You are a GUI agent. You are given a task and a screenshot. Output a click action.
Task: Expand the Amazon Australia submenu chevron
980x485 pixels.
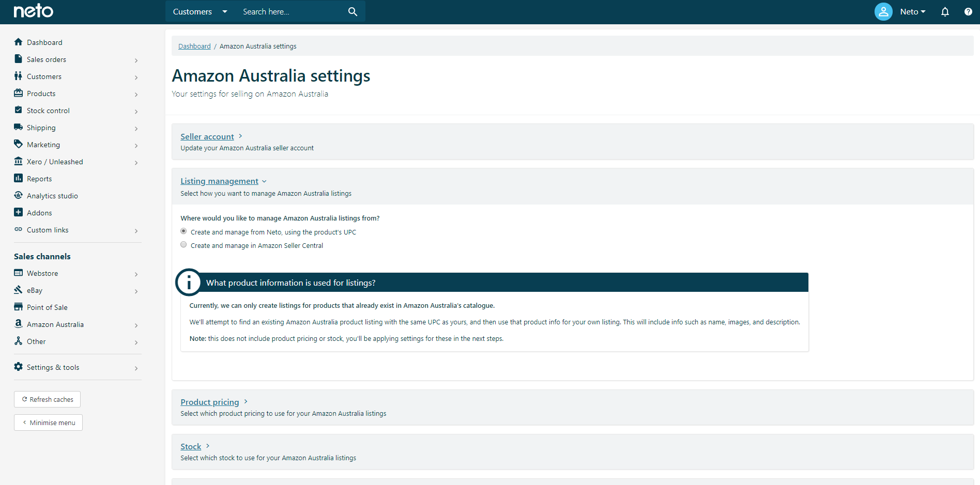(136, 325)
